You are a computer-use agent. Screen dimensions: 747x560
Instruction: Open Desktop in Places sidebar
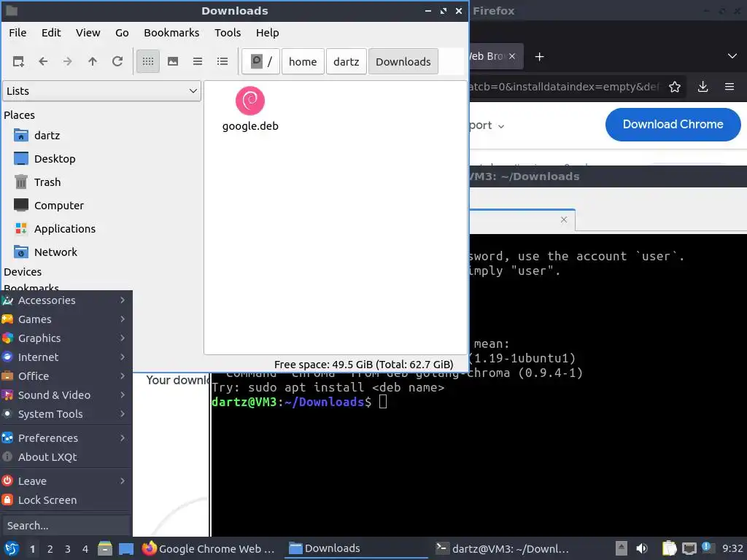click(x=54, y=158)
